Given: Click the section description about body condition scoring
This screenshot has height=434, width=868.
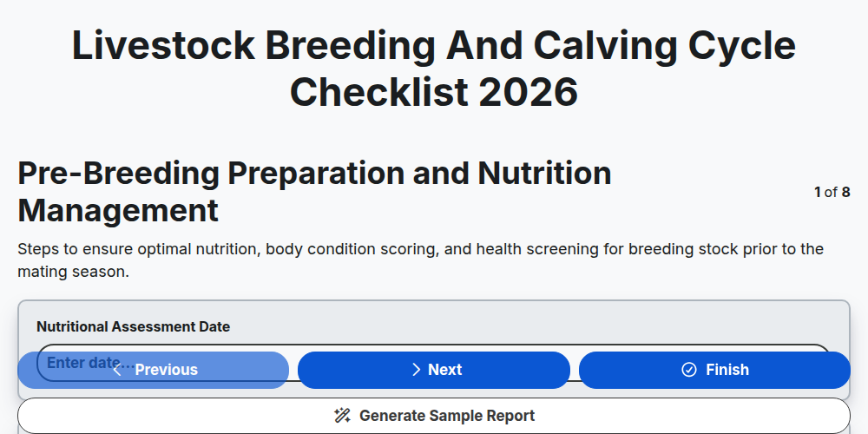Looking at the screenshot, I should pyautogui.click(x=421, y=260).
